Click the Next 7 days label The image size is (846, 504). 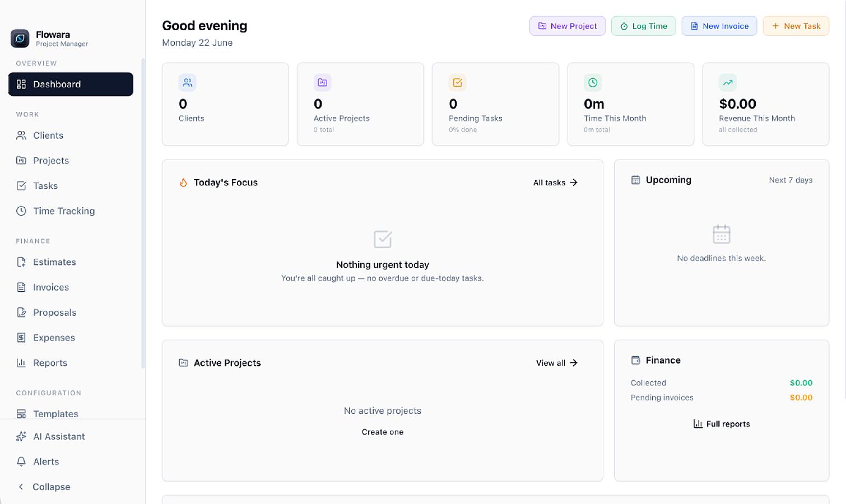tap(791, 180)
